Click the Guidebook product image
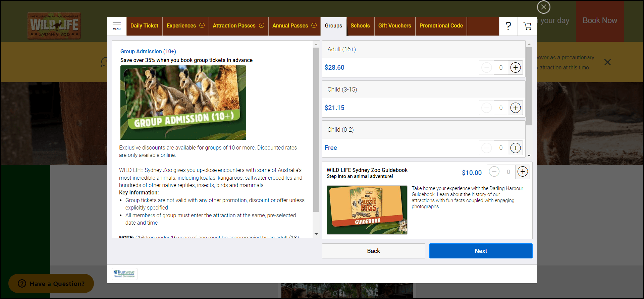 pos(367,210)
